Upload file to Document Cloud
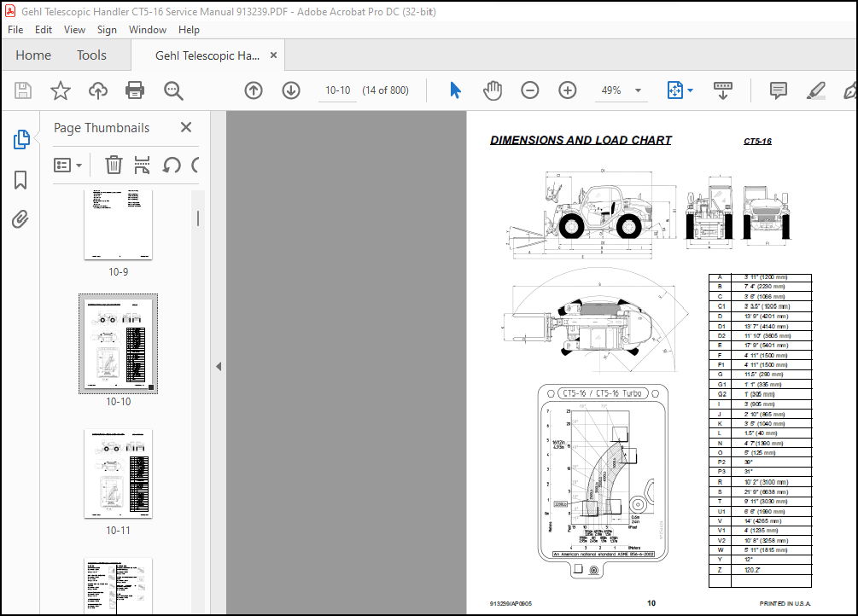Screen dimensions: 858x616 tap(98, 90)
